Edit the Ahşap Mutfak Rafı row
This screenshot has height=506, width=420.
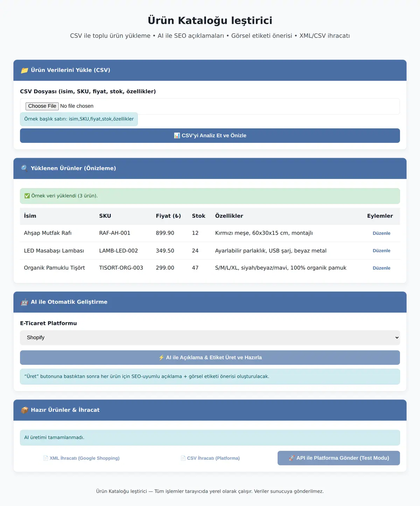381,233
